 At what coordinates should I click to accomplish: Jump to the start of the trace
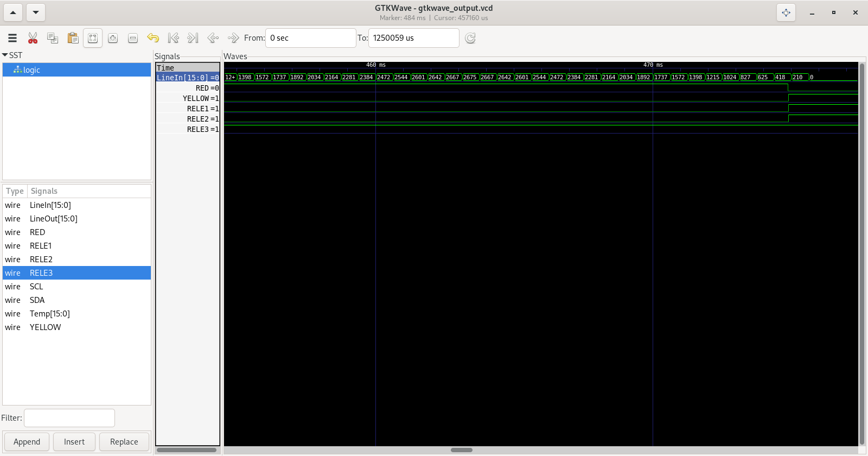(173, 38)
